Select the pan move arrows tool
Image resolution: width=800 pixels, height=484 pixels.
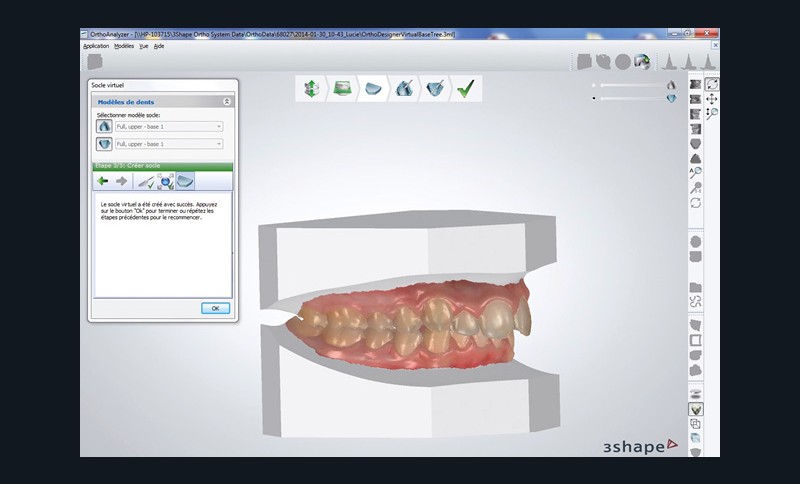[711, 99]
